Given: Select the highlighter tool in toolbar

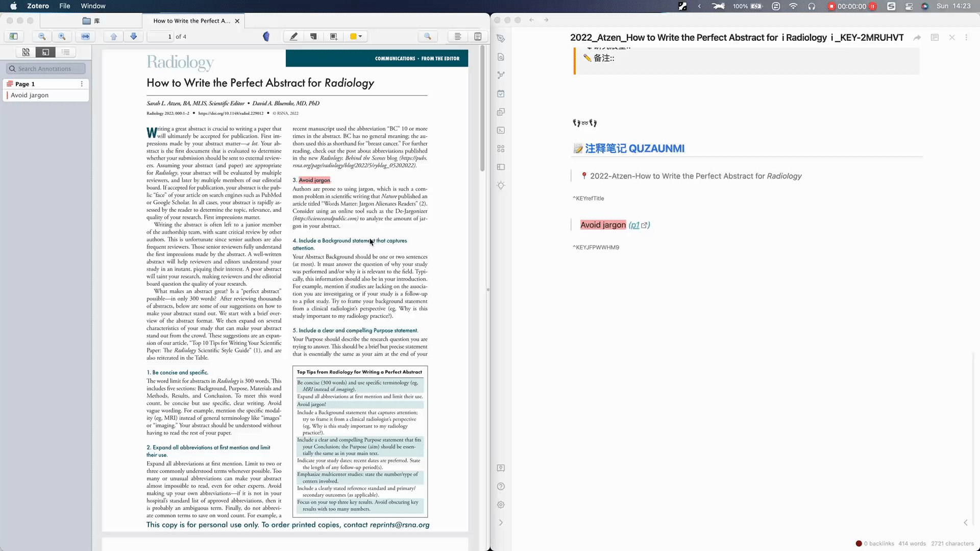Looking at the screenshot, I should (293, 36).
